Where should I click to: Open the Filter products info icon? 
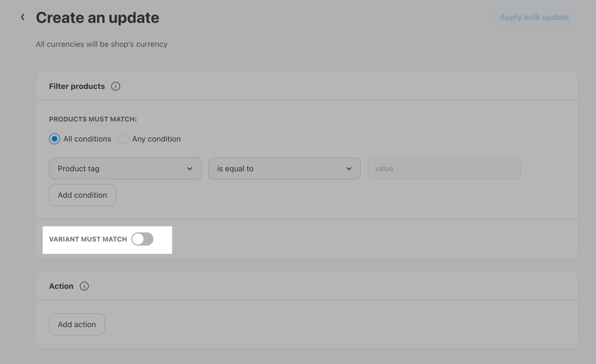115,86
